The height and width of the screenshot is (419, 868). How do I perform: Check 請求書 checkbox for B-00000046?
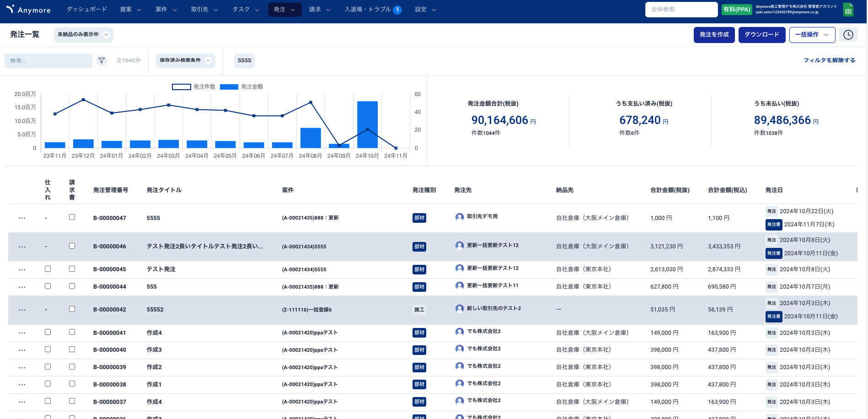tap(72, 246)
